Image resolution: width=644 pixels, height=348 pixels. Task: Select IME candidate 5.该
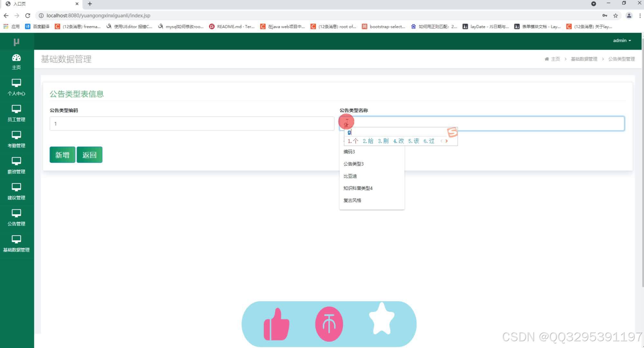(x=414, y=141)
